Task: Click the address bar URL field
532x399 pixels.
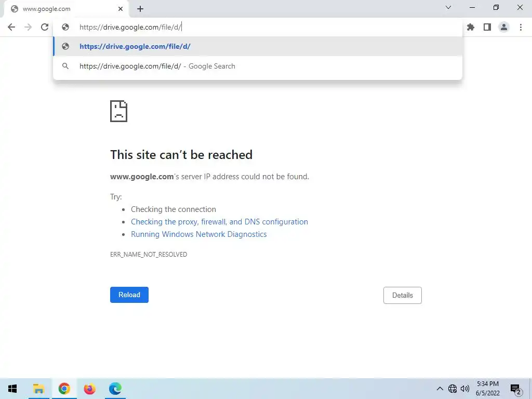Action: coord(258,27)
